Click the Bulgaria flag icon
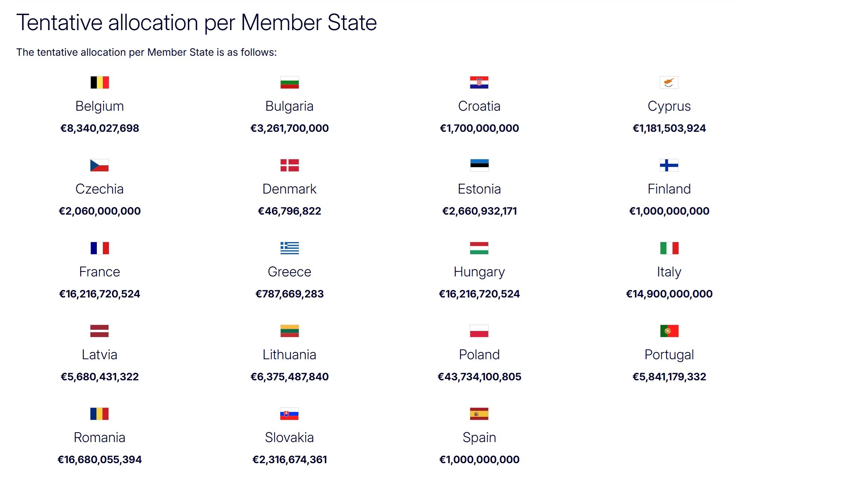Viewport: 868px width, 488px height. pos(289,82)
